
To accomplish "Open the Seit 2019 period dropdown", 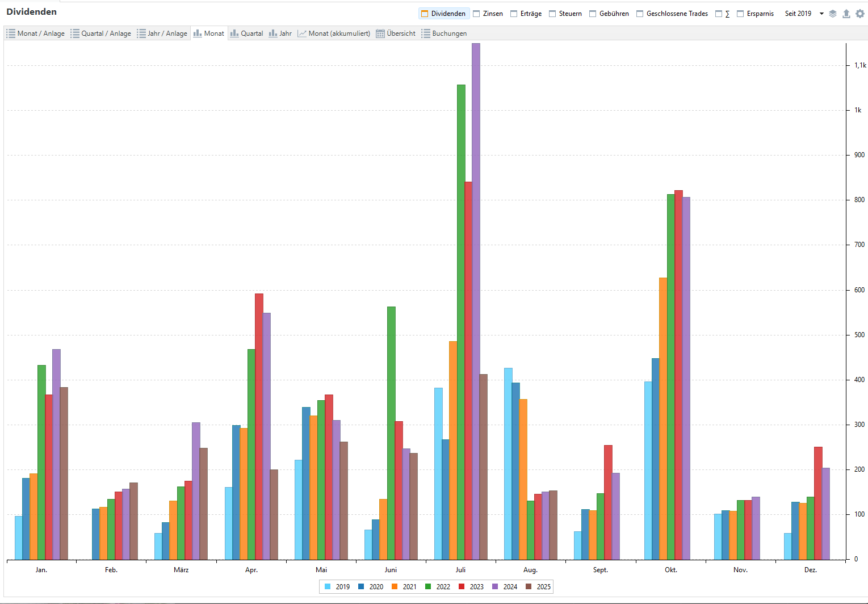I will (x=804, y=14).
